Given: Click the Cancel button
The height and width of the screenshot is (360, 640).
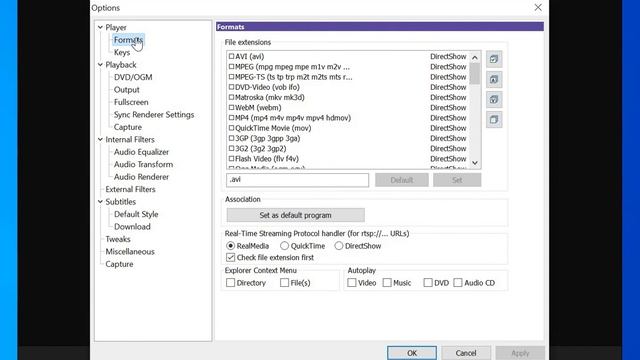Looking at the screenshot, I should click(x=466, y=353).
